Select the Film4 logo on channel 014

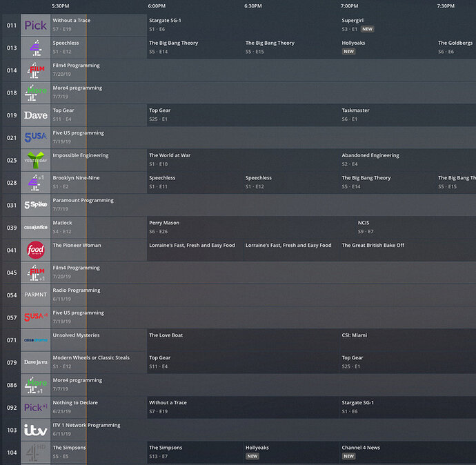pos(35,70)
